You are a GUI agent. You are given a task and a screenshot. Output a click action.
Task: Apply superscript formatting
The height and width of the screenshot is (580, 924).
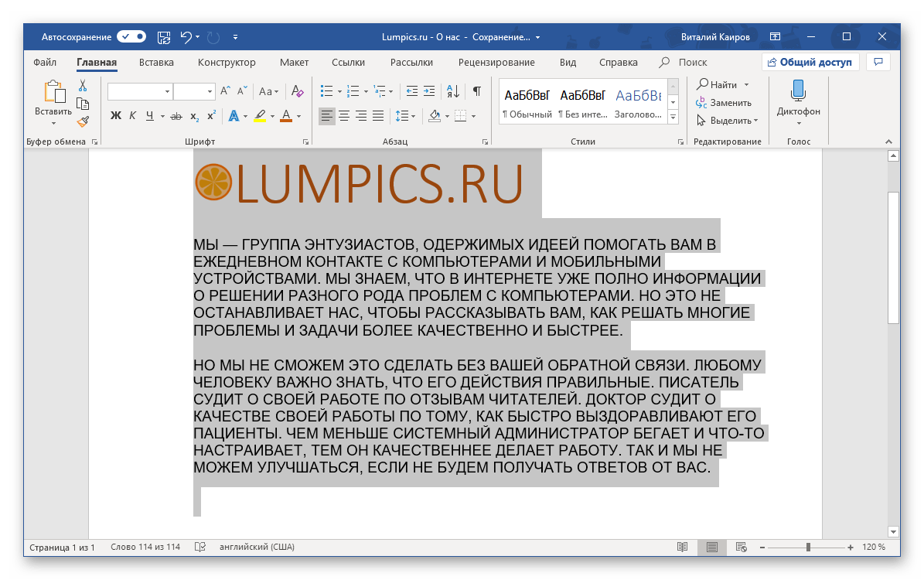(210, 116)
